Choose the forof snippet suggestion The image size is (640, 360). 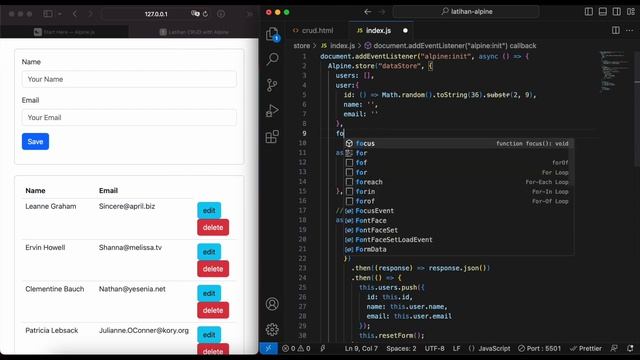pos(458,201)
